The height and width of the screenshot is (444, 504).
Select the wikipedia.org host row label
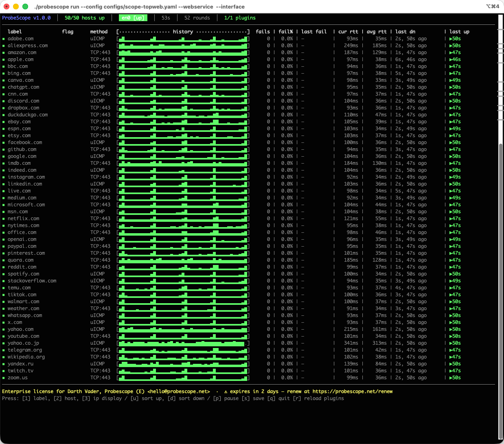[x=26, y=357]
